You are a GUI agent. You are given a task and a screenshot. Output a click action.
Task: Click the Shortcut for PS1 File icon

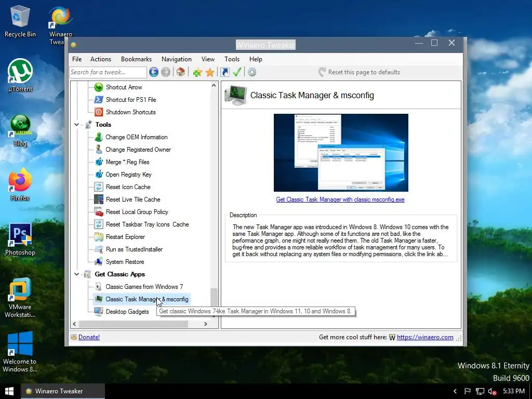point(99,100)
